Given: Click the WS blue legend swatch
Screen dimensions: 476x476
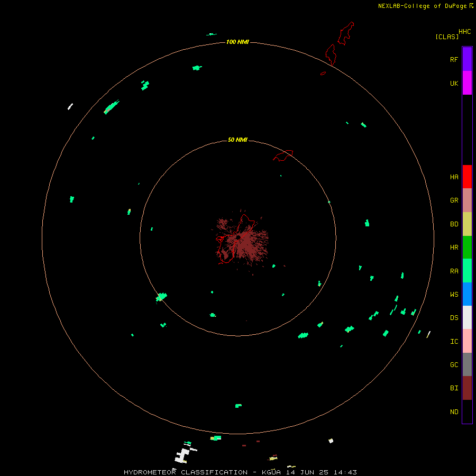Looking at the screenshot, I should click(x=467, y=294).
